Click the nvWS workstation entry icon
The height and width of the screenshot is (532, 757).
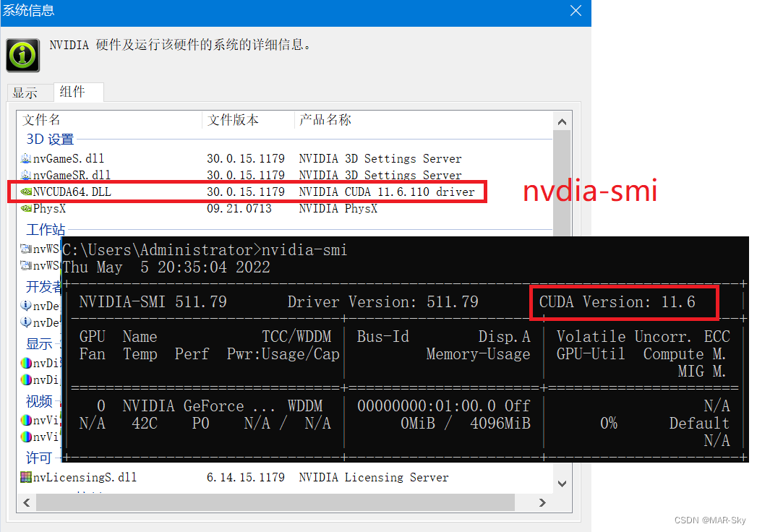point(26,249)
